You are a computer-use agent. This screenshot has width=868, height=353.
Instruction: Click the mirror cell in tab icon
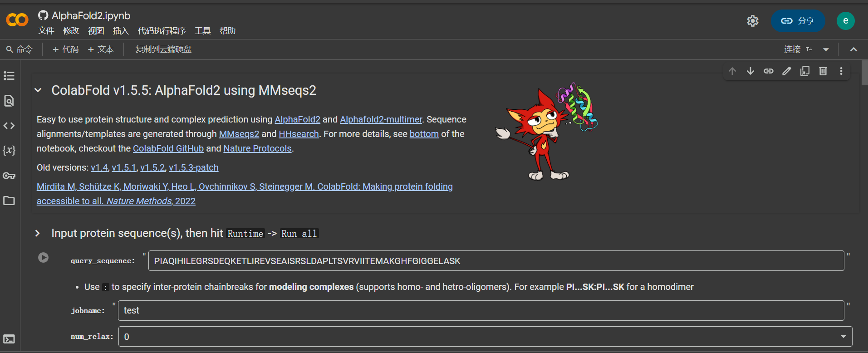tap(805, 71)
